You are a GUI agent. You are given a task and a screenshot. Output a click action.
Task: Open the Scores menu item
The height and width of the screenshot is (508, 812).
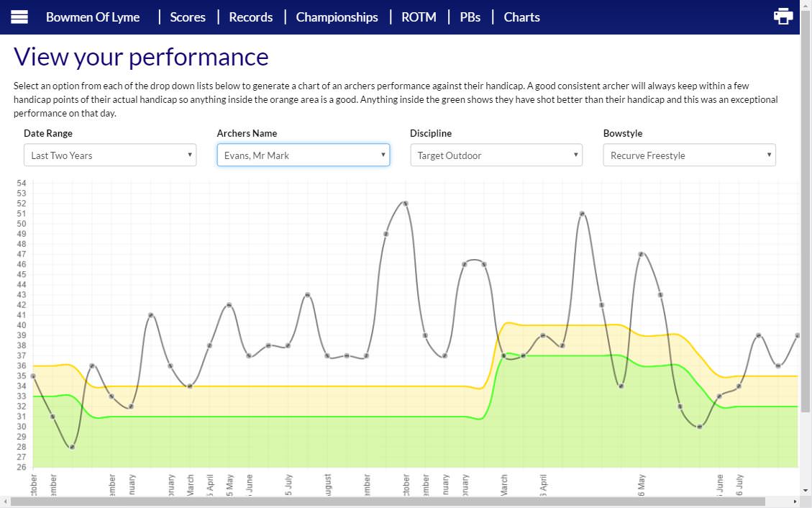[188, 17]
